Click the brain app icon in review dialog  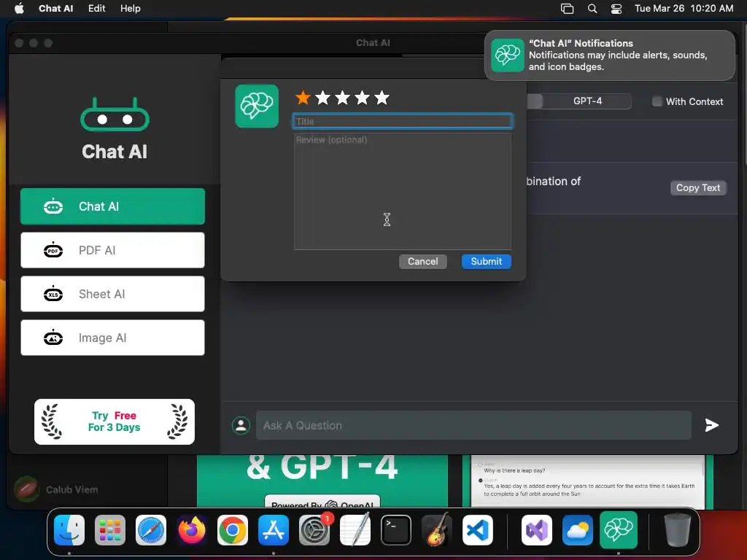point(257,106)
